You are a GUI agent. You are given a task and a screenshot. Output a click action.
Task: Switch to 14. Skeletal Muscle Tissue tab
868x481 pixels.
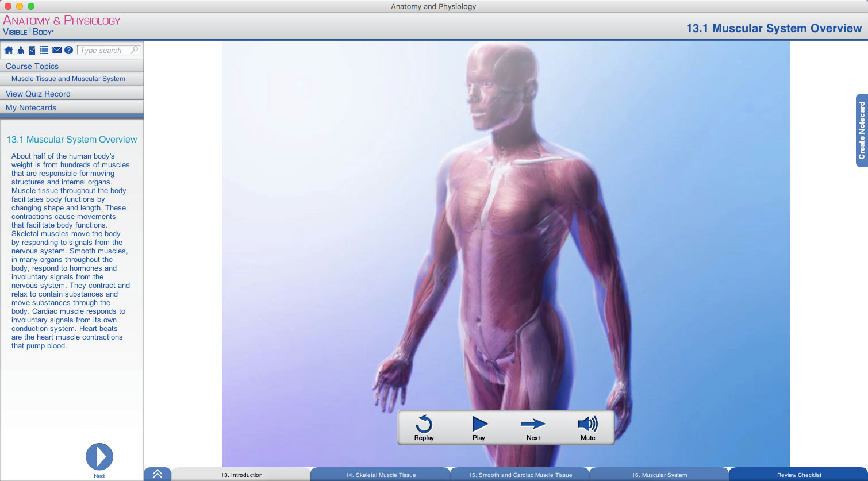(x=381, y=475)
